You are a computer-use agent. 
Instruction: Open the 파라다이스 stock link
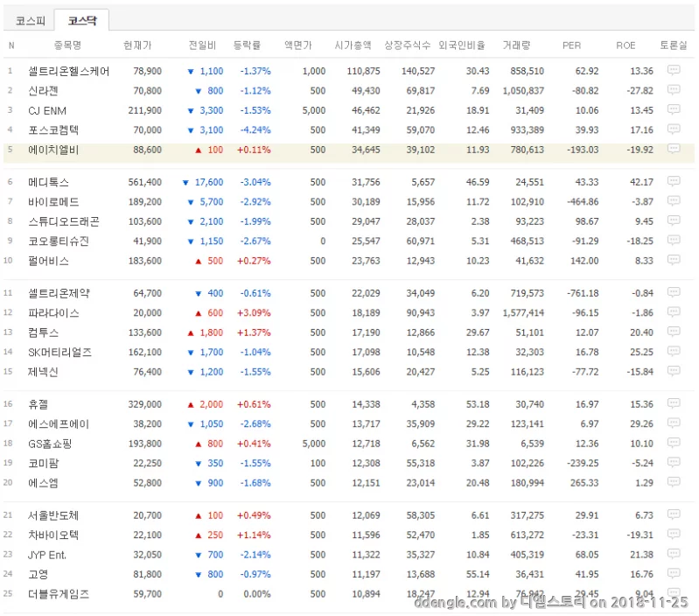53,312
